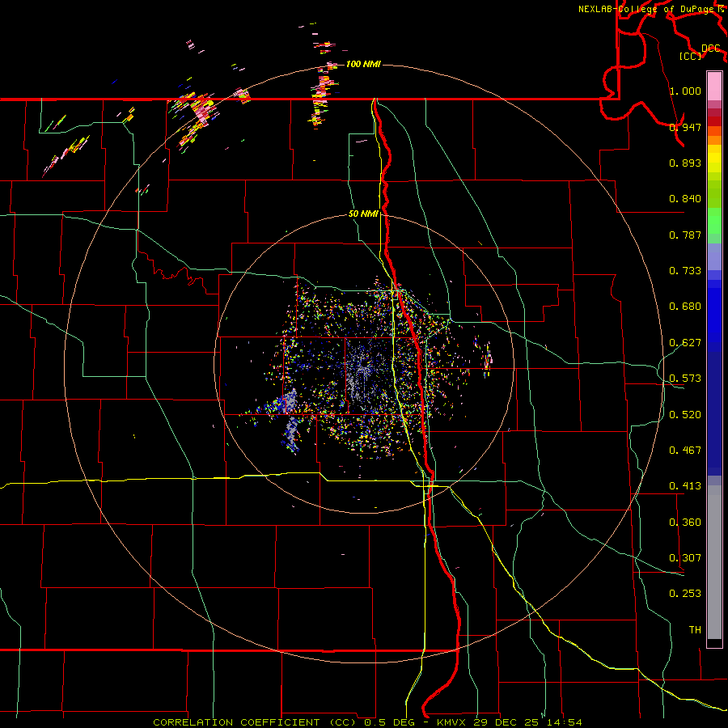Select the 0.947 scale value
Screen dimensions: 728x728
(x=685, y=127)
